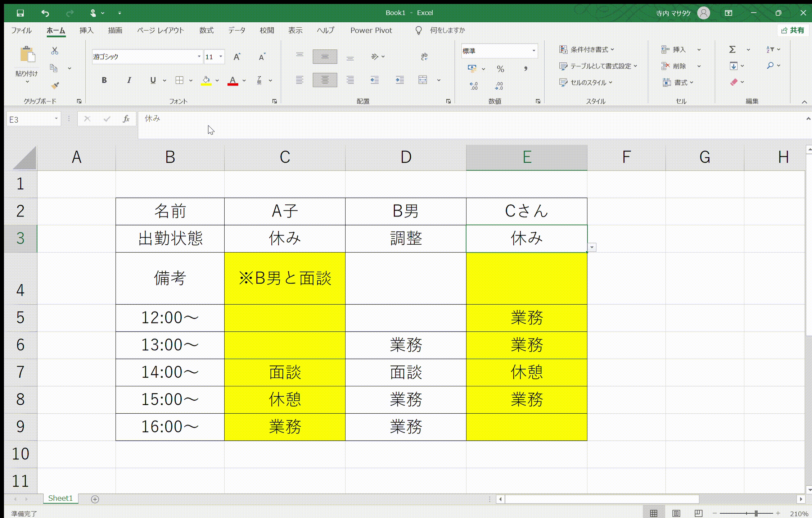Click the Wrap Text icon

click(424, 56)
